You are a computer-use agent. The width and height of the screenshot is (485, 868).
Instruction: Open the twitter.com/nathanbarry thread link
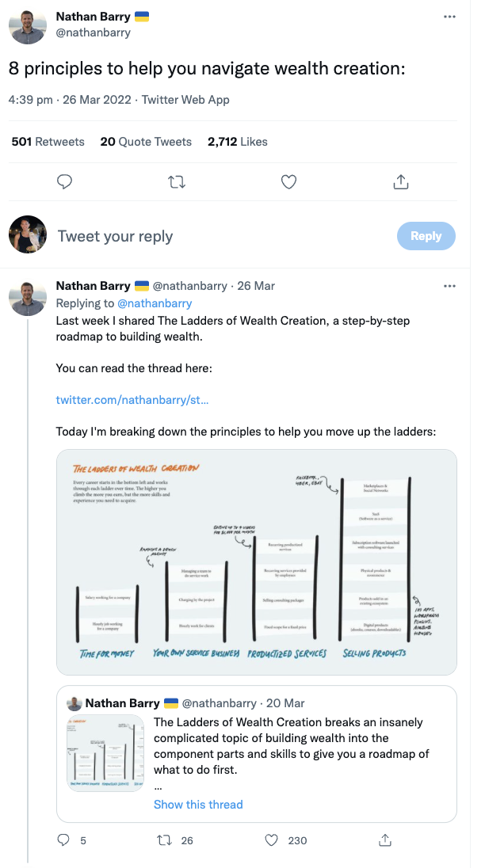132,400
